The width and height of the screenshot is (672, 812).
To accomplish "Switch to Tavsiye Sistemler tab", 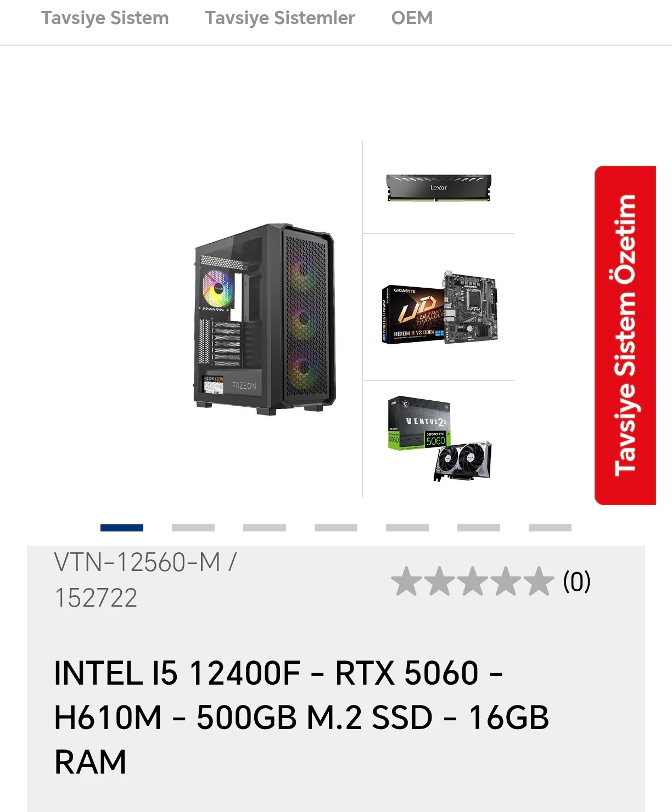I will [x=280, y=18].
